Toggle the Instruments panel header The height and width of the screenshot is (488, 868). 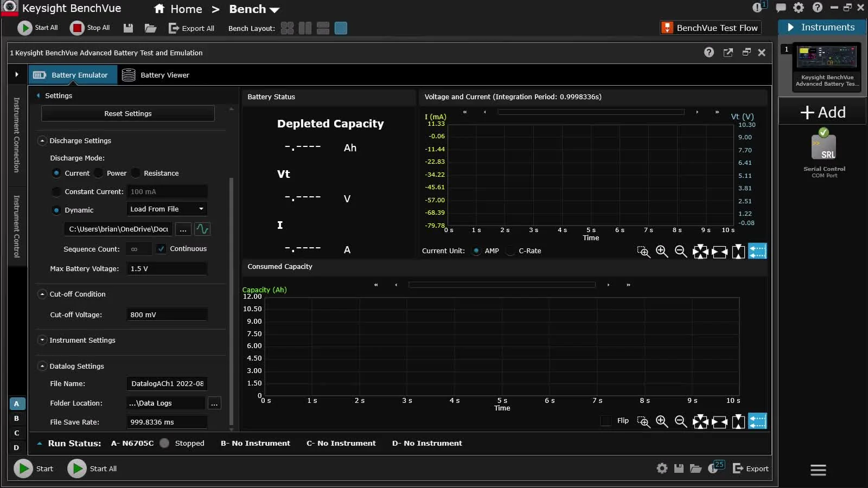(x=822, y=27)
